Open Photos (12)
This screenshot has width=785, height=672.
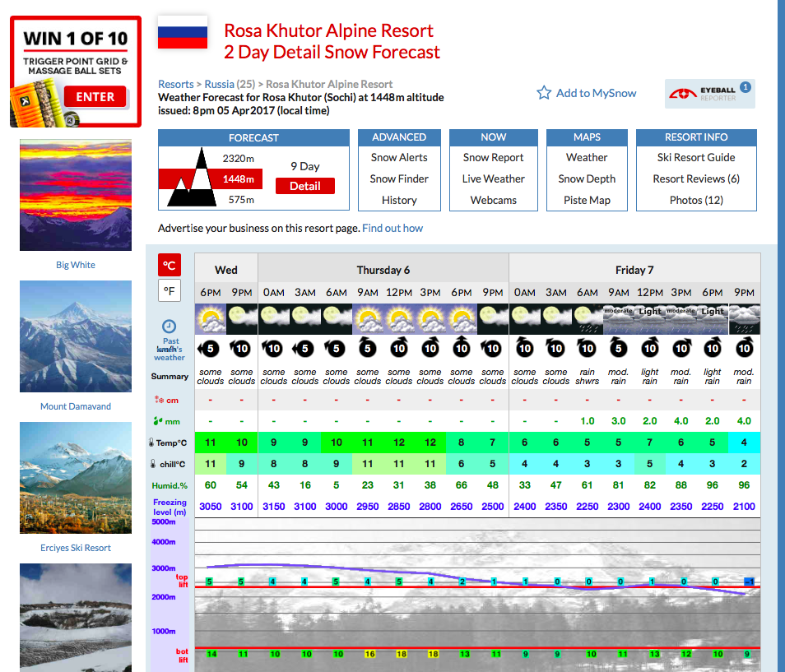(696, 200)
